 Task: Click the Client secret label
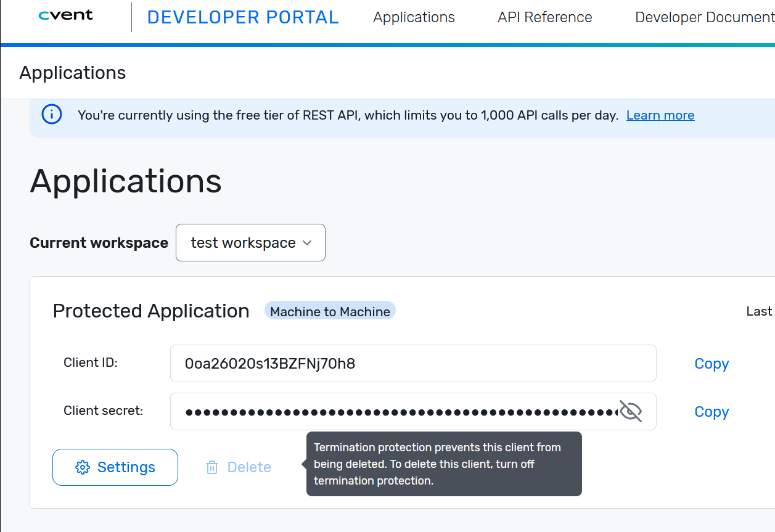[104, 411]
